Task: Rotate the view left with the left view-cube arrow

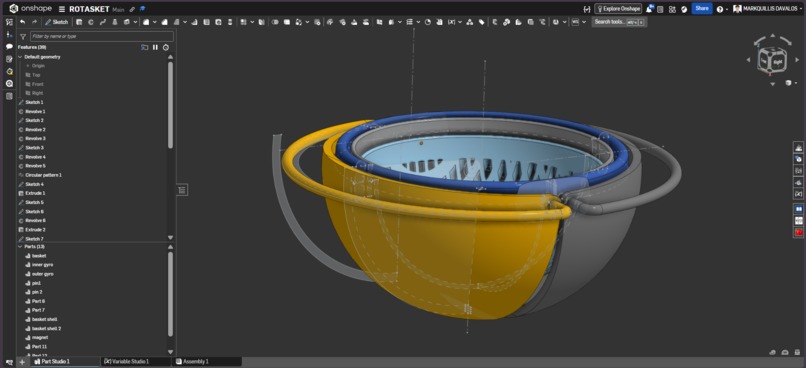Action: [x=748, y=60]
